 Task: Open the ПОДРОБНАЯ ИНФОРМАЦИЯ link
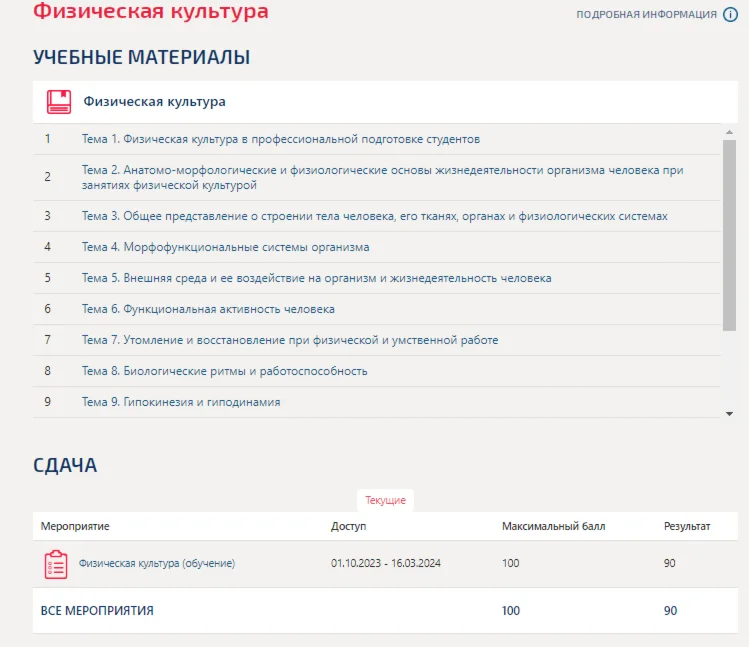[x=646, y=14]
